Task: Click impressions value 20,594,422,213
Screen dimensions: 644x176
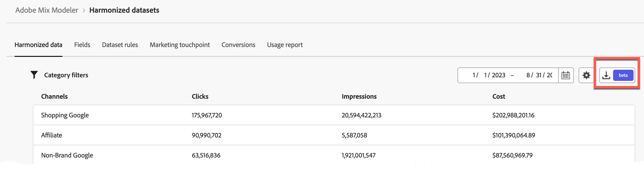Action: coord(362,115)
